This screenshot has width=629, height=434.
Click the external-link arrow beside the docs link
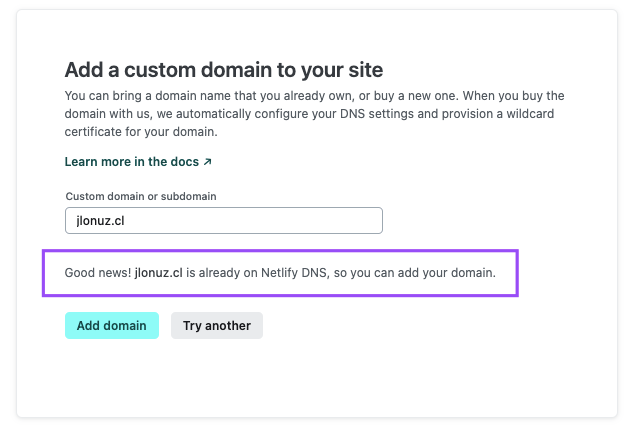pyautogui.click(x=208, y=161)
